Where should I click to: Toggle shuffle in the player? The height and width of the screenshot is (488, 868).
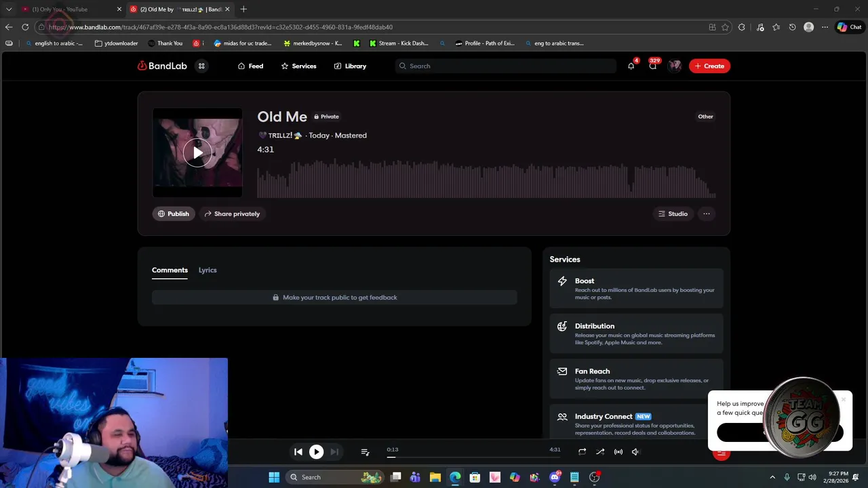point(600,452)
